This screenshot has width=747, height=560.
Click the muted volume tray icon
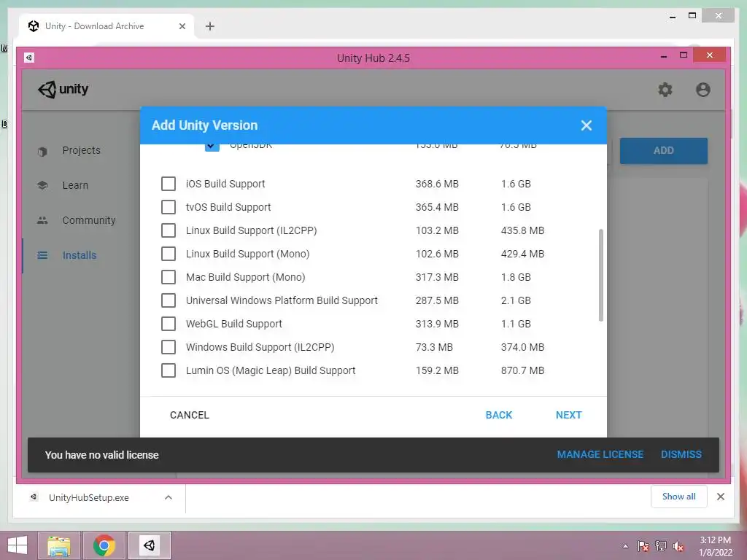(x=678, y=546)
